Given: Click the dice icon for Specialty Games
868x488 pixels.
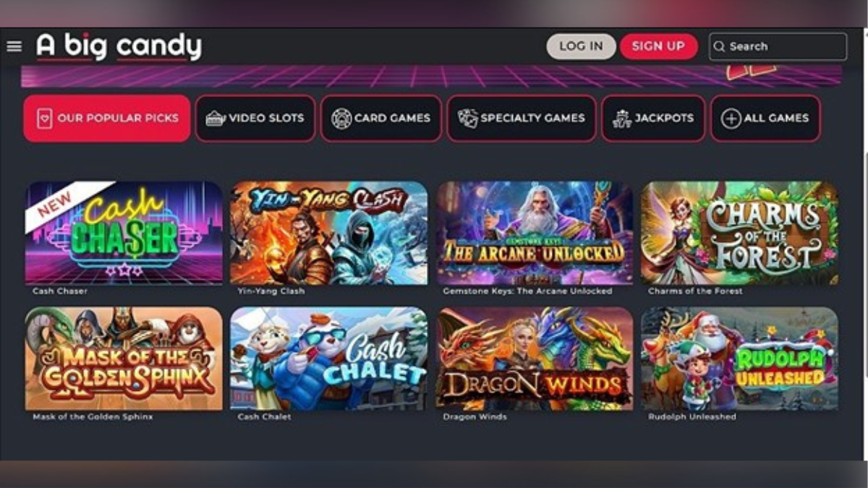Looking at the screenshot, I should coord(467,118).
